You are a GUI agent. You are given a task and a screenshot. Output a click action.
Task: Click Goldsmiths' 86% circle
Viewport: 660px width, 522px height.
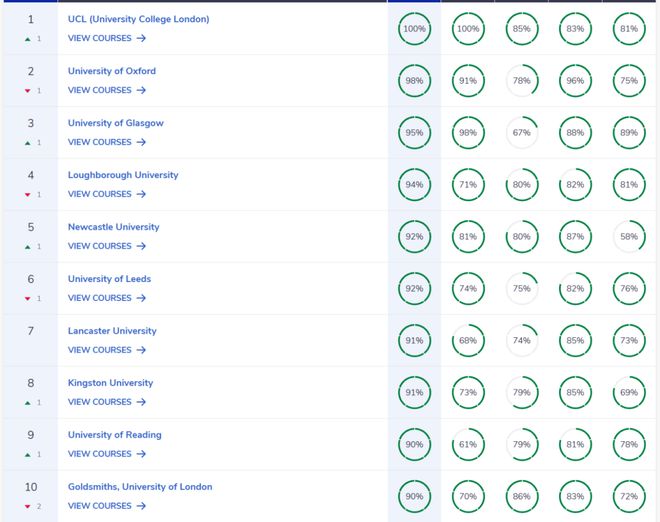point(522,496)
